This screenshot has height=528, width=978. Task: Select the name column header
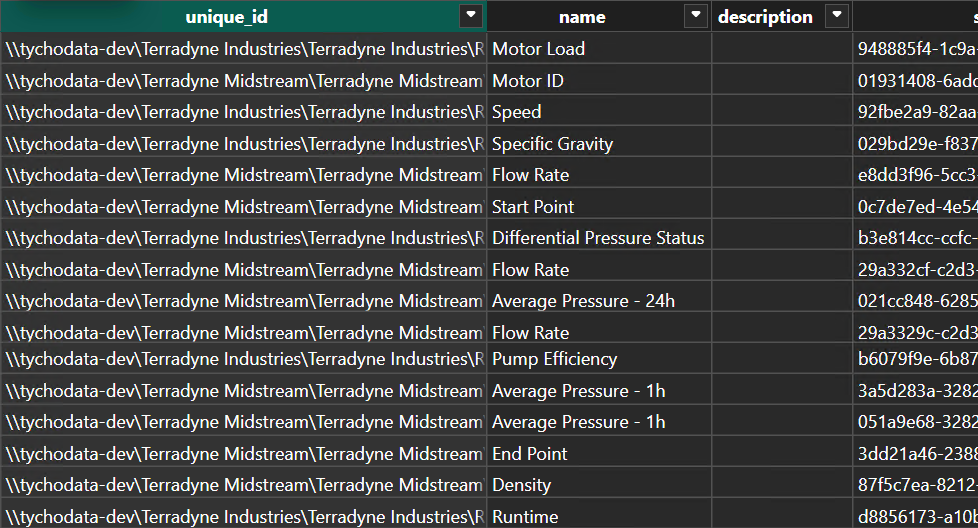[599, 16]
